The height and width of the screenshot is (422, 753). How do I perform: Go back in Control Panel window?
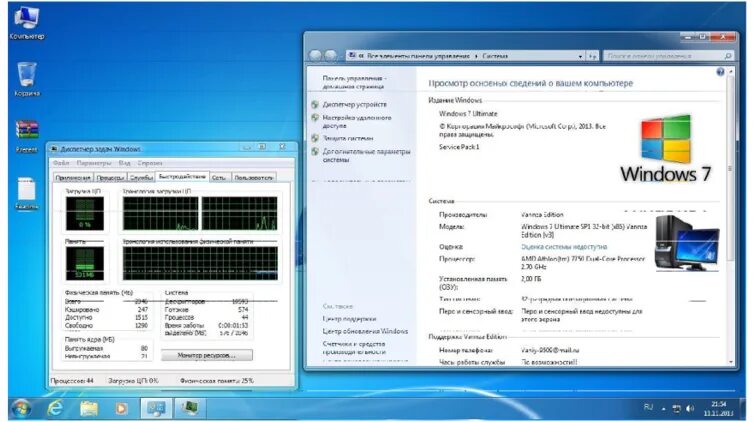(315, 56)
